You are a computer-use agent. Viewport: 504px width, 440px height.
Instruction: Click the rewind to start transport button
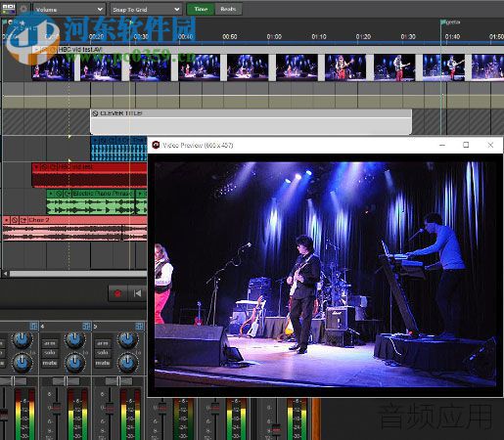pyautogui.click(x=137, y=293)
